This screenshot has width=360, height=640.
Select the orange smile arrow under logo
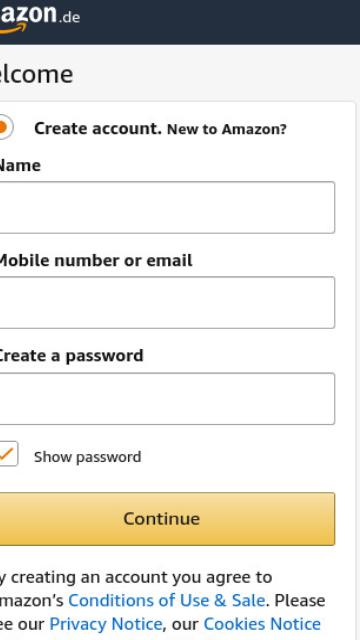13,29
